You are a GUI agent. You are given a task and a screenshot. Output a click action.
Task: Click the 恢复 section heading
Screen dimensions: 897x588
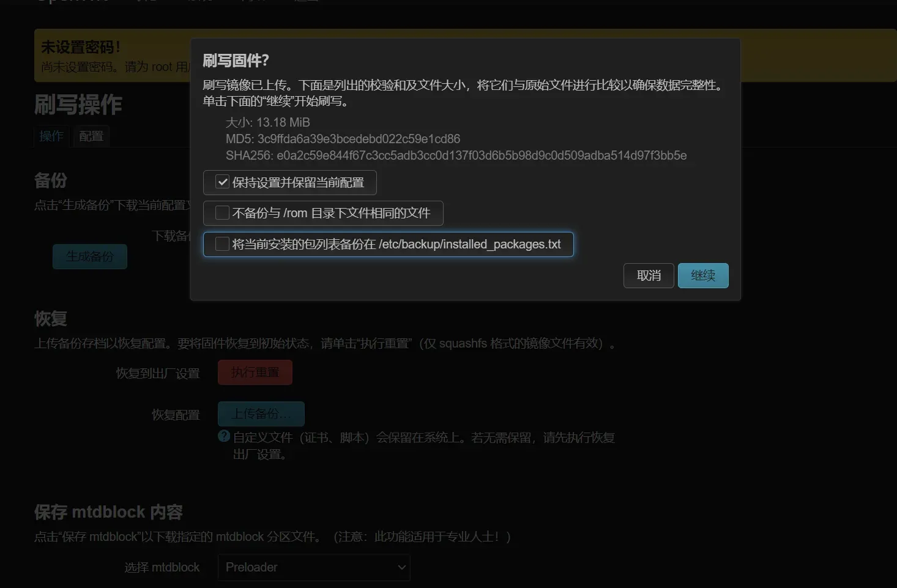(x=51, y=318)
